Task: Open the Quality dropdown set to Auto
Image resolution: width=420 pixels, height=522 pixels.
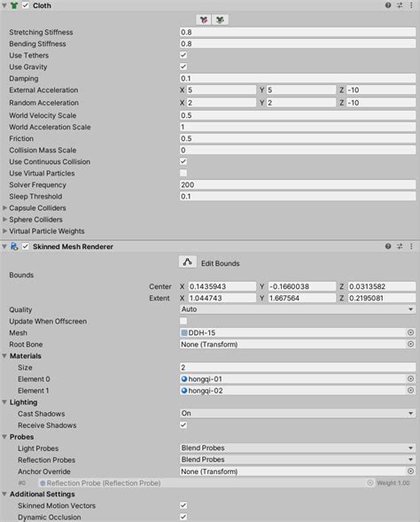Action: [x=298, y=309]
